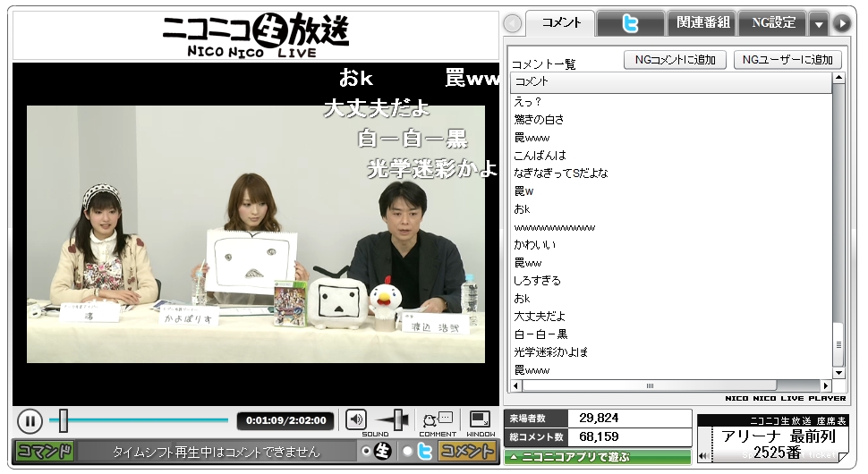868x474 pixels.
Task: Click the volume slider handle
Action: [399, 419]
